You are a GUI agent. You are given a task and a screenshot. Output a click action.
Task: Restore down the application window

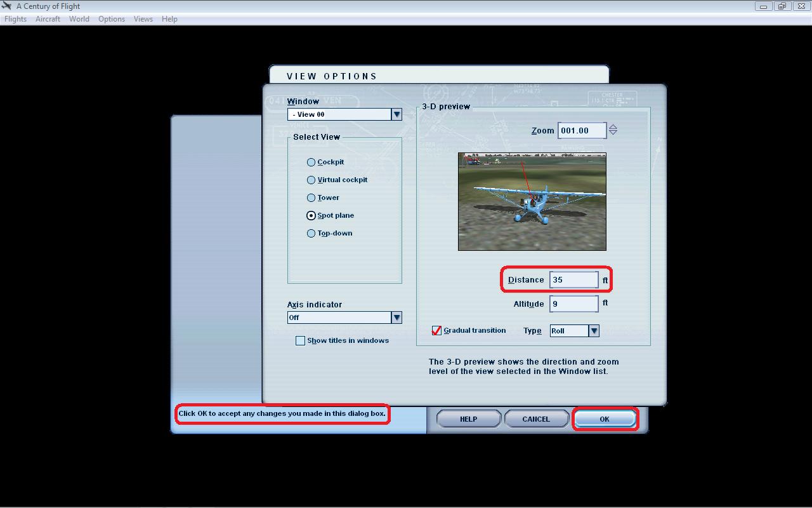[x=782, y=6]
